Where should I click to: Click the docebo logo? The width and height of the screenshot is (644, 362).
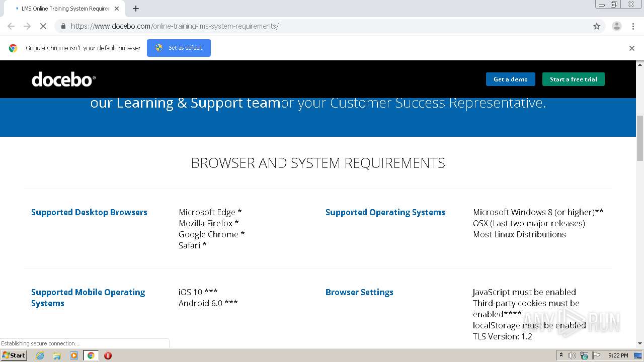63,79
